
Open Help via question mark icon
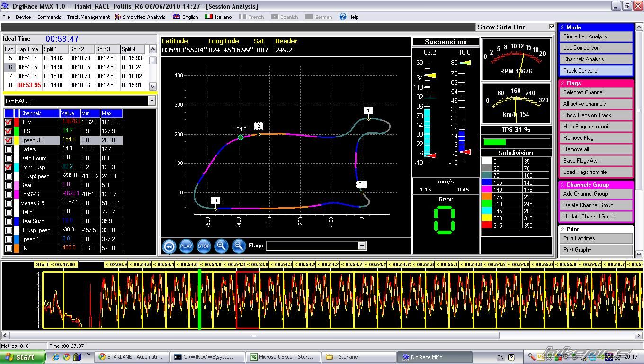pyautogui.click(x=343, y=17)
